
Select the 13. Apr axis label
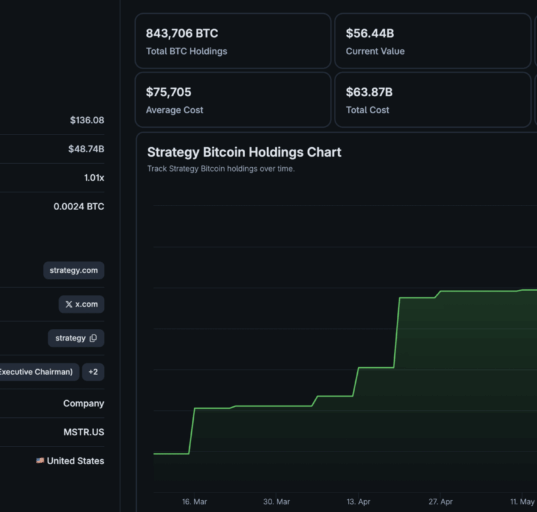(x=358, y=502)
